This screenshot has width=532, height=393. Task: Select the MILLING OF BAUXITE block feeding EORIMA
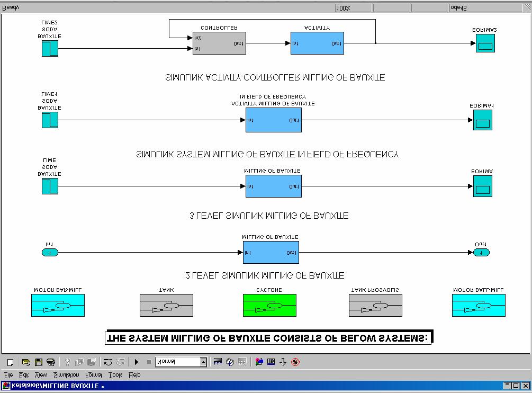[x=274, y=186]
